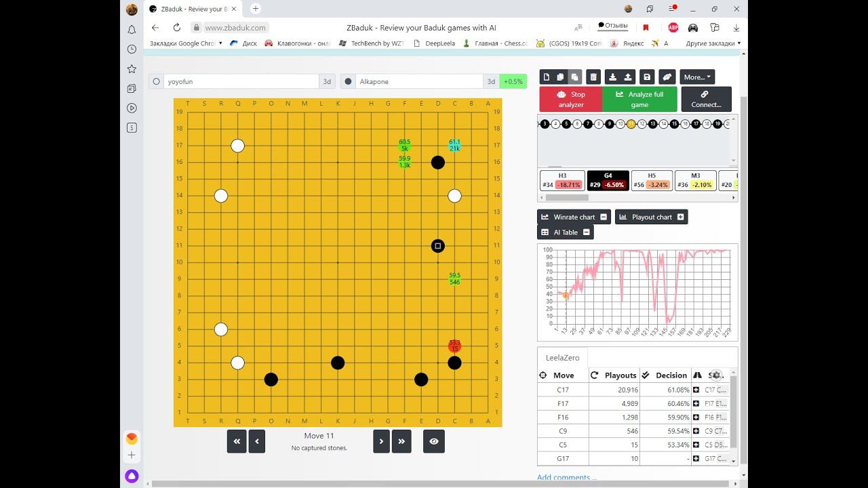Click the new game file icon

click(546, 77)
